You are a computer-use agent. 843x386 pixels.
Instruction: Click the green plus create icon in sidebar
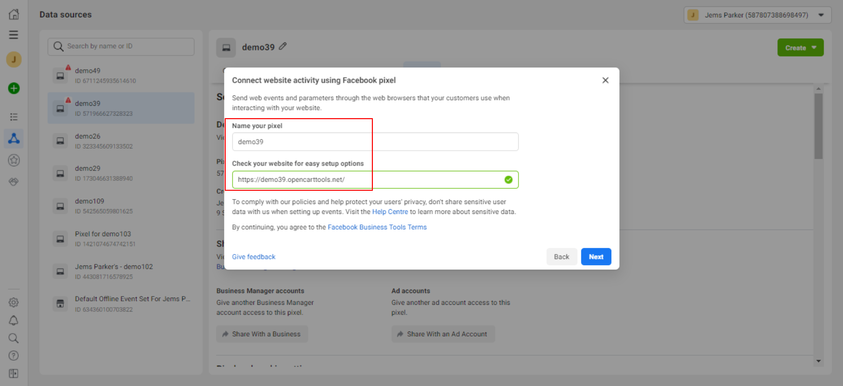[14, 88]
